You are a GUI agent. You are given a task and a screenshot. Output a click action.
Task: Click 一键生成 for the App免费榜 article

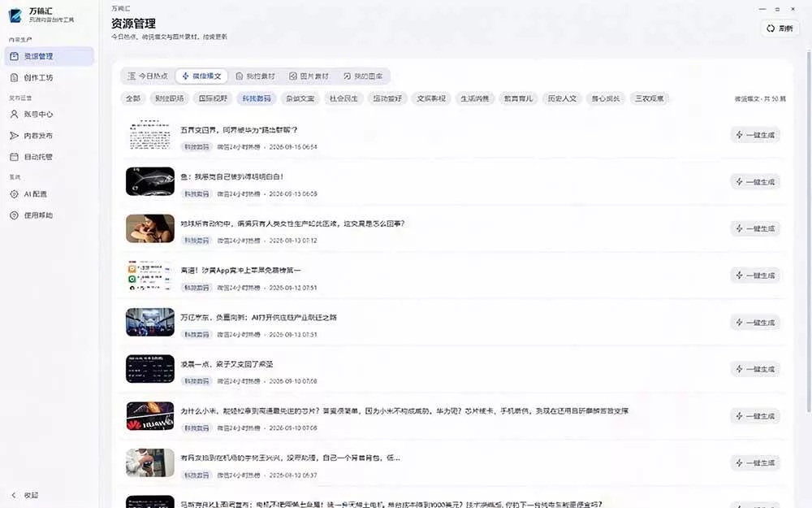(x=755, y=276)
